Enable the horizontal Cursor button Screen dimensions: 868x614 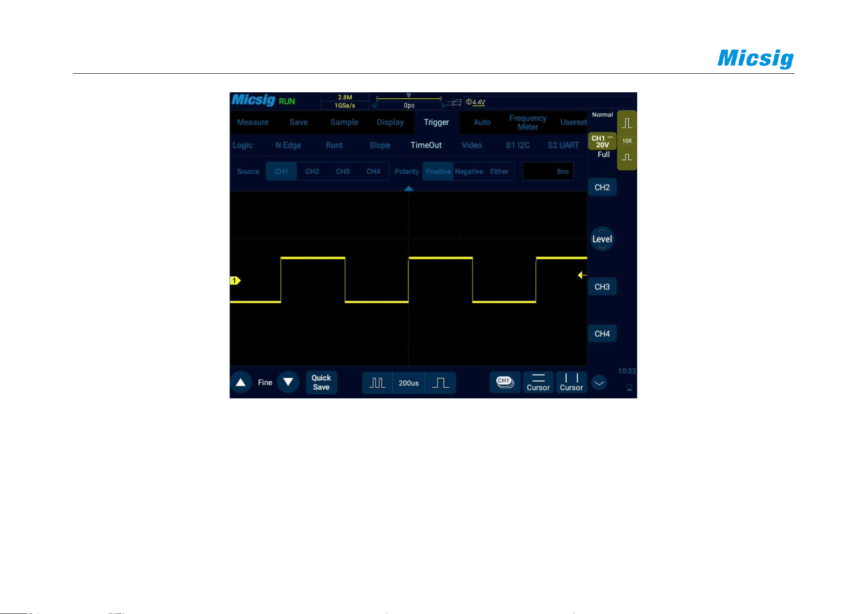tap(538, 383)
